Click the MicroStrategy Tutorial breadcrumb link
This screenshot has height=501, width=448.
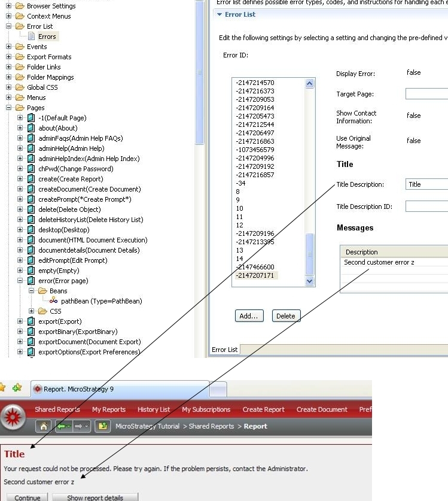(148, 426)
